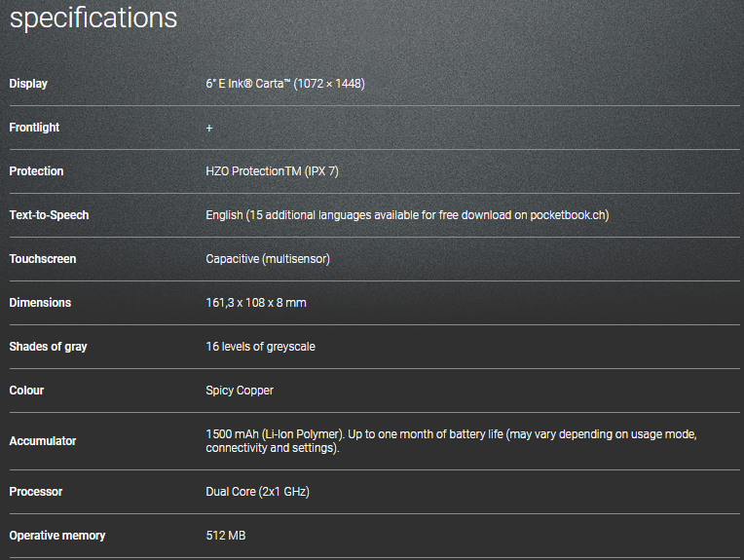
Task: Click the plus sign next to Frontlight
Action: click(209, 128)
